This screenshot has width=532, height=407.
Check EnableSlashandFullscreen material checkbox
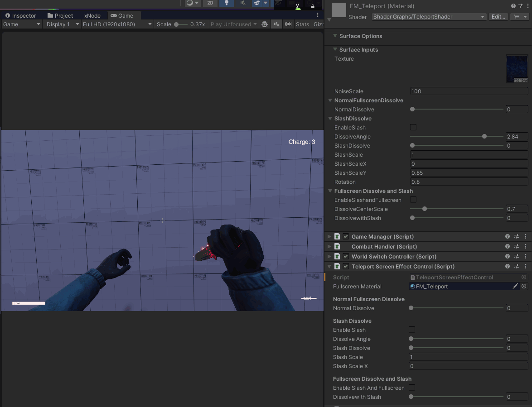(413, 200)
